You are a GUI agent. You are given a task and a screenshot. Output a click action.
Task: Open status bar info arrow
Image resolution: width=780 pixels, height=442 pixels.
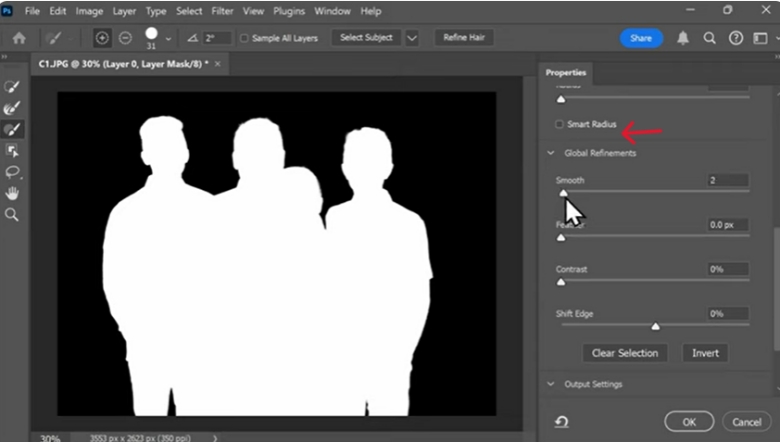(215, 438)
